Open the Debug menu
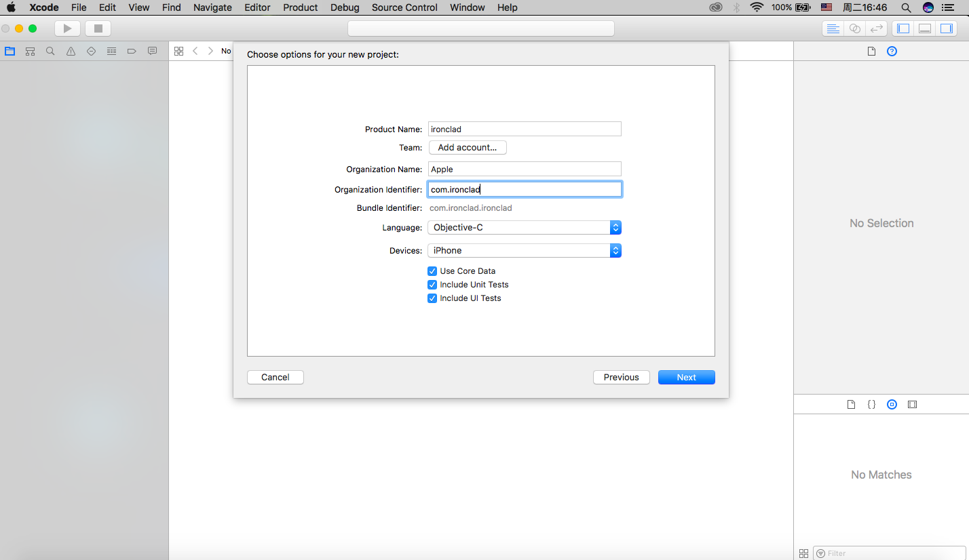The height and width of the screenshot is (560, 969). coord(345,7)
